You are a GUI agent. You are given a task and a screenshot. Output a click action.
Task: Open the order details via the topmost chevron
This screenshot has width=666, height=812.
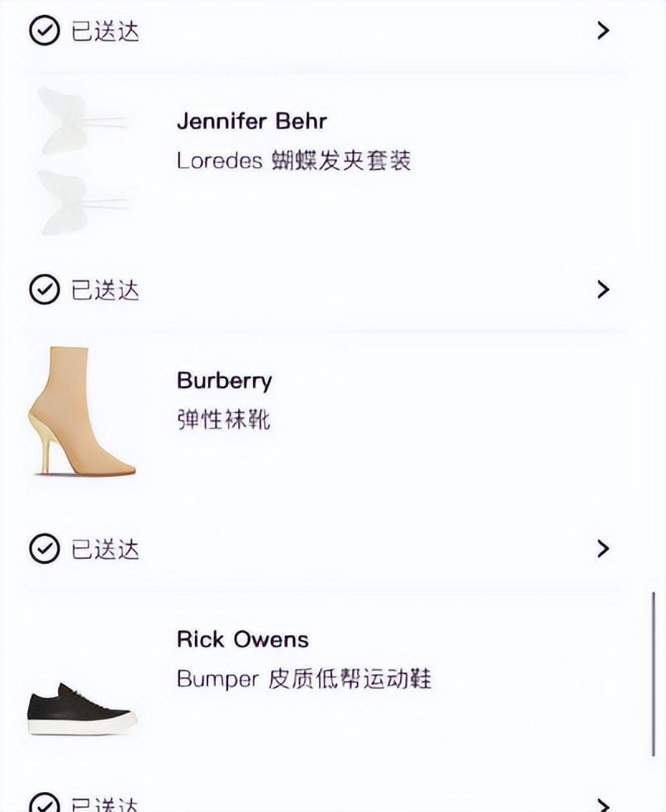pos(603,31)
